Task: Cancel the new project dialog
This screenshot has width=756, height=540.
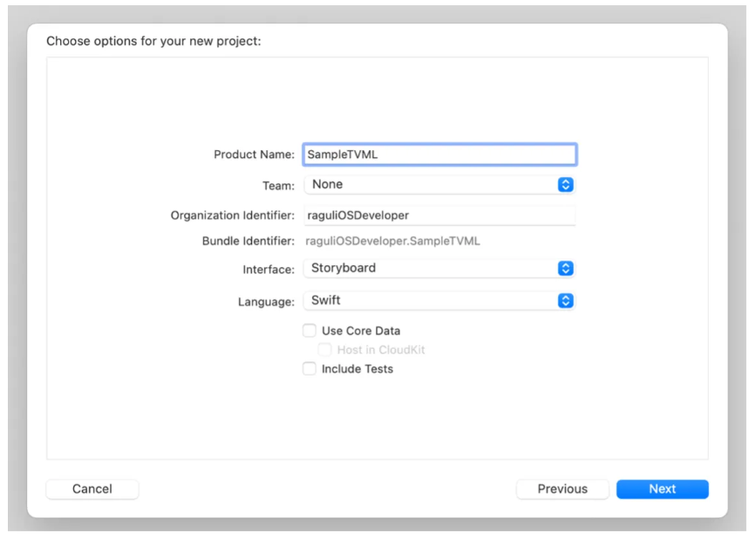Action: [x=92, y=489]
